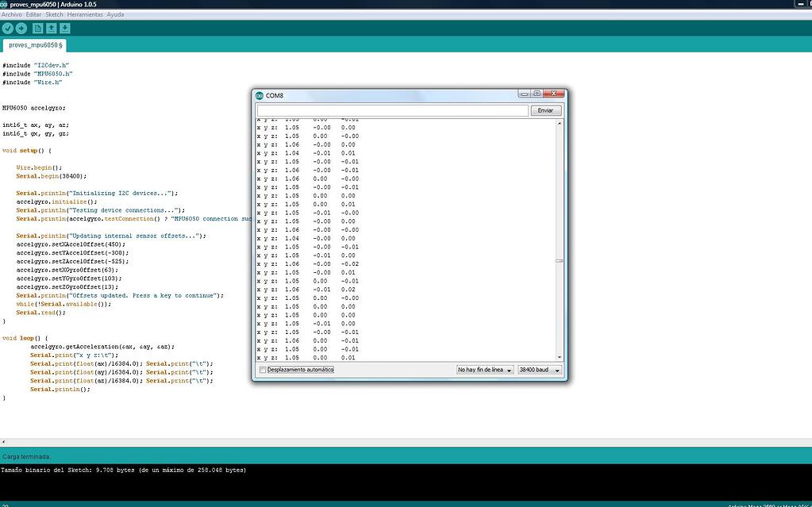This screenshot has height=507, width=812.
Task: Minimize the COM8 serial monitor window
Action: coord(525,94)
